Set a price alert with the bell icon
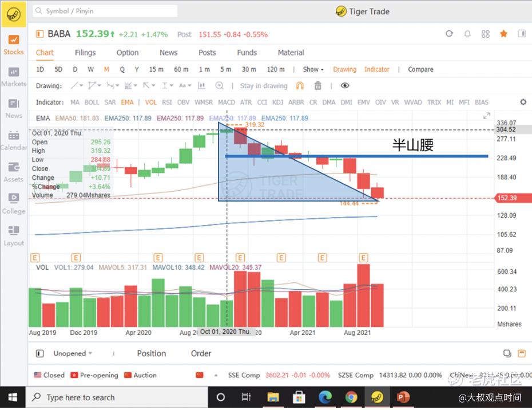 pyautogui.click(x=467, y=34)
